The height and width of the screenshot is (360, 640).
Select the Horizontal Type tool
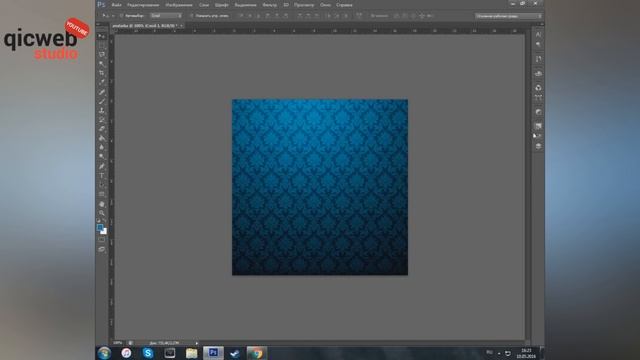click(101, 176)
